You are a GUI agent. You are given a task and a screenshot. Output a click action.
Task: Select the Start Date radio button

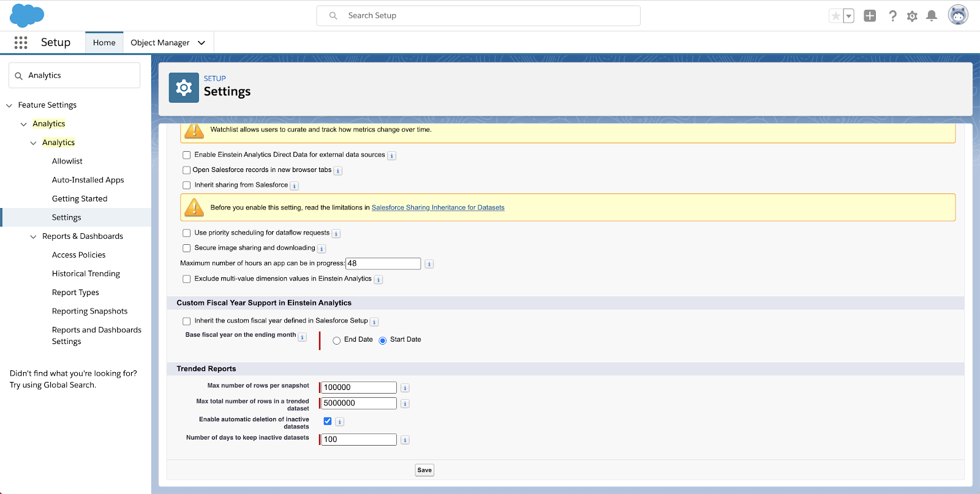point(383,340)
